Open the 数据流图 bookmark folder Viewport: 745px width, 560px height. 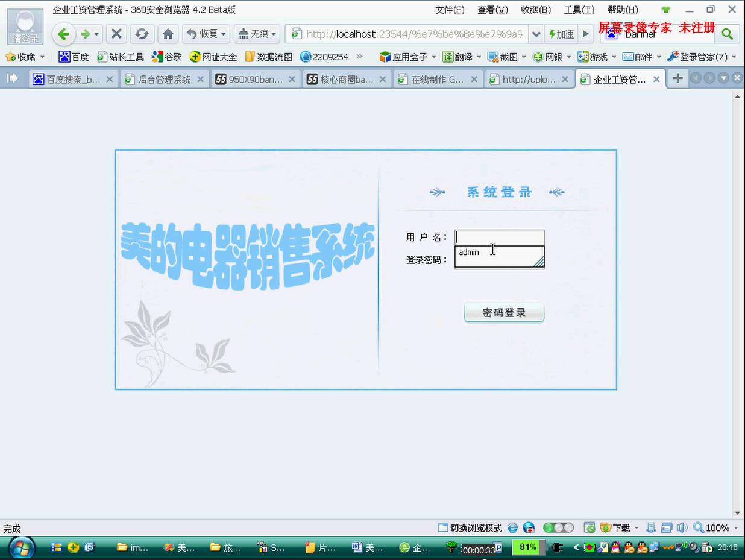[x=268, y=57]
